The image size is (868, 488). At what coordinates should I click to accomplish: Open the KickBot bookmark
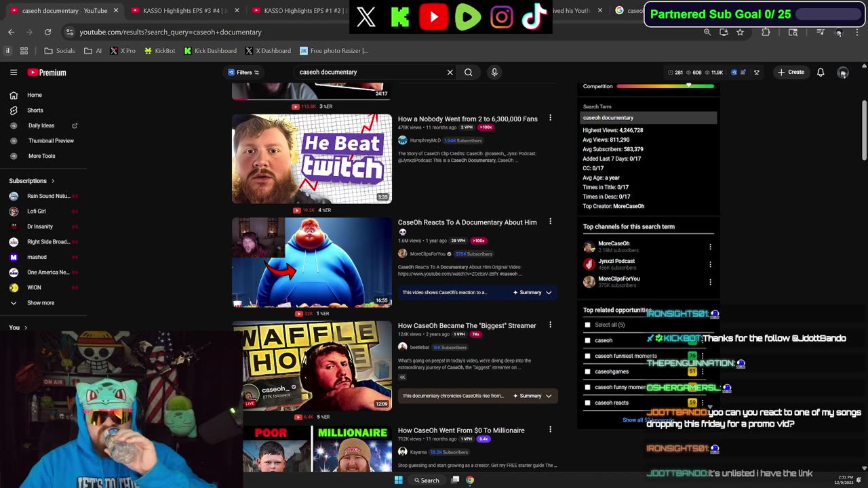[x=159, y=51]
